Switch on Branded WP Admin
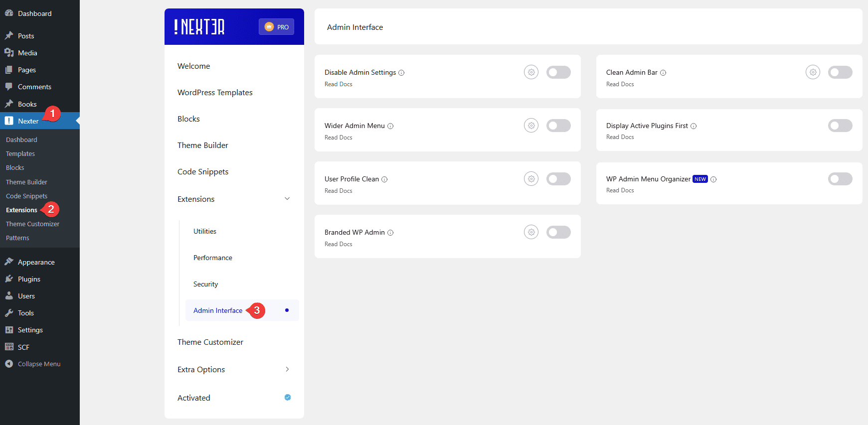 click(558, 232)
